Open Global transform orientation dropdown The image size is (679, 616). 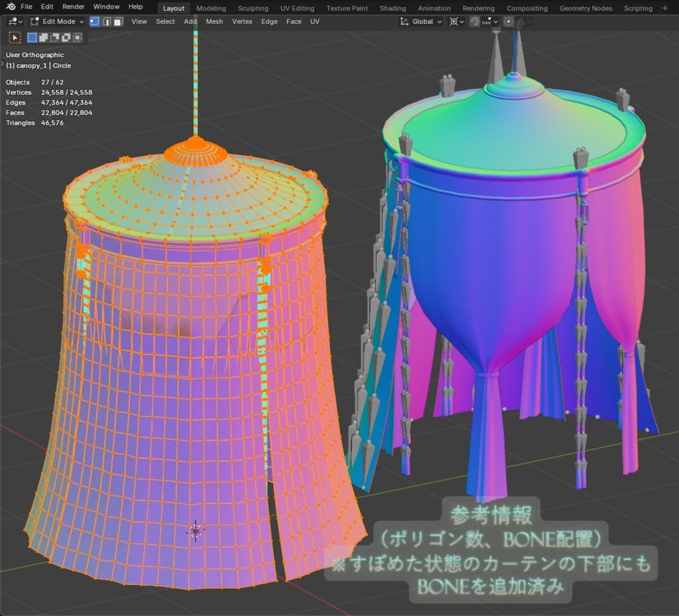point(421,21)
